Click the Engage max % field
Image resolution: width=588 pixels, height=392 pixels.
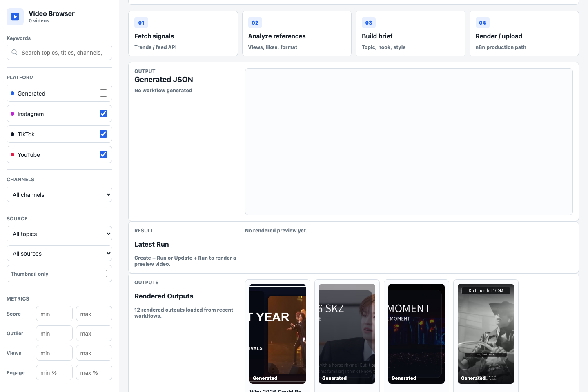[94, 372]
